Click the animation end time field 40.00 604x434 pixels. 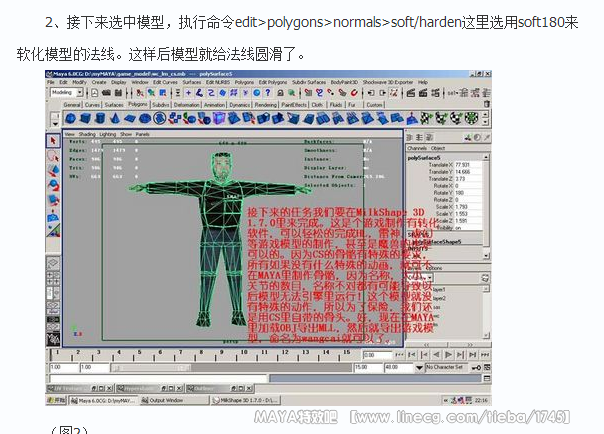pyautogui.click(x=399, y=368)
